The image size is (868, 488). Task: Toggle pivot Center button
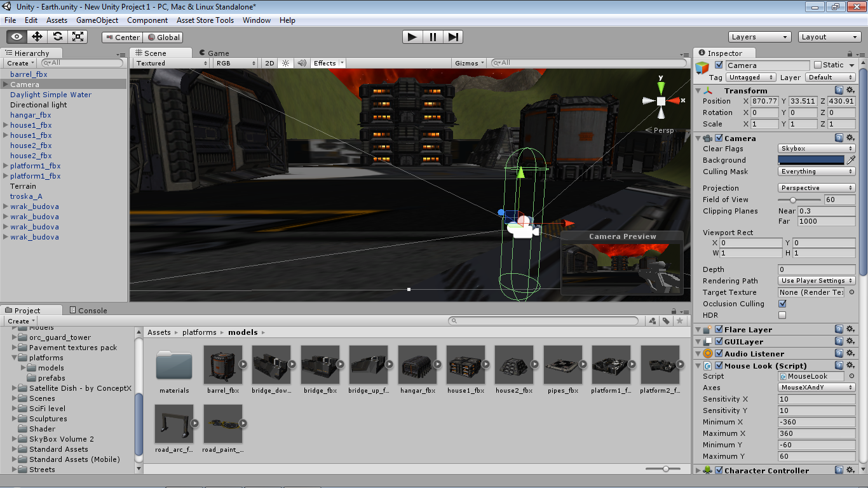(122, 37)
